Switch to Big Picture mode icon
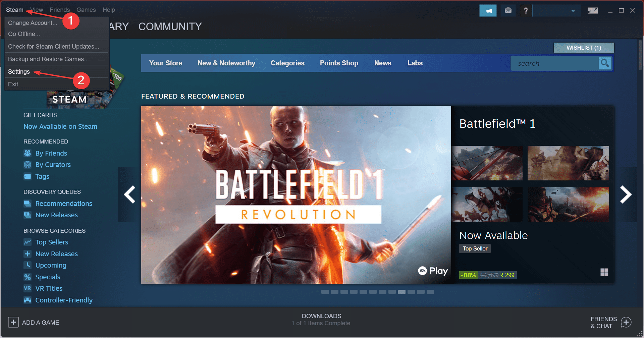This screenshot has height=338, width=644. pos(593,11)
